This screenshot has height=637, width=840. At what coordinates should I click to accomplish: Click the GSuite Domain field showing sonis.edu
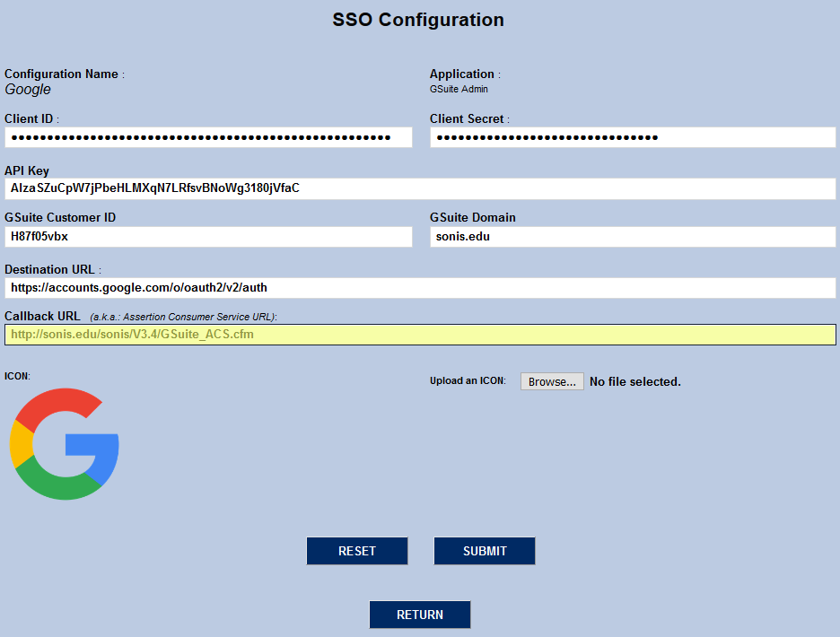(632, 236)
